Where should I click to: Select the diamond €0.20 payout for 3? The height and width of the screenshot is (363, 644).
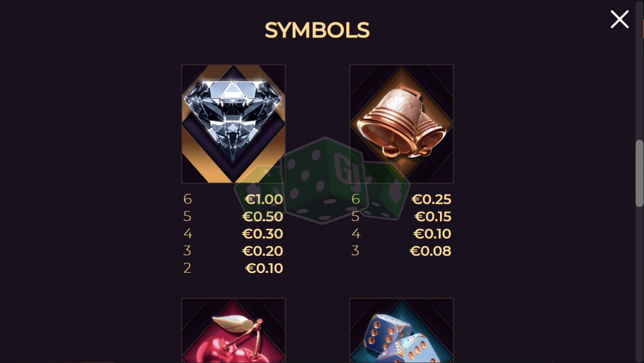pos(263,251)
